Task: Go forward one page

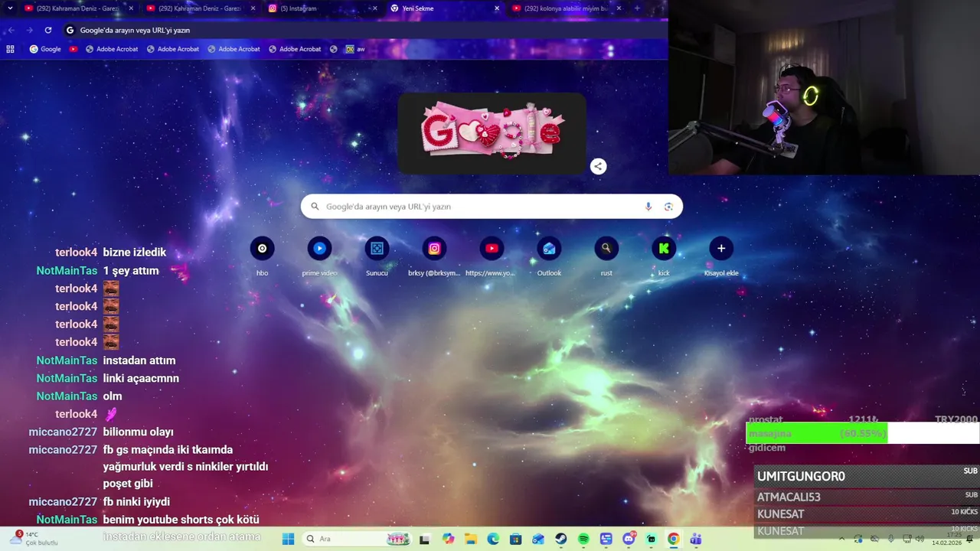Action: click(x=29, y=30)
